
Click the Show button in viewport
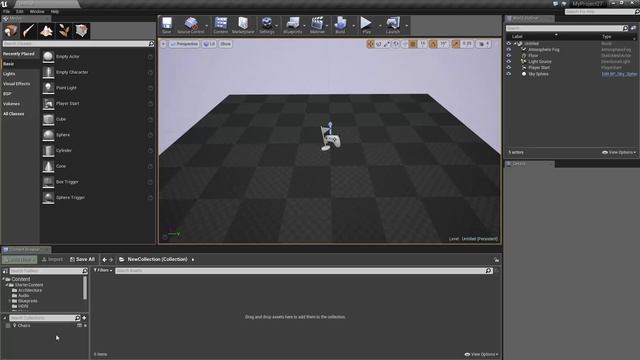(225, 44)
